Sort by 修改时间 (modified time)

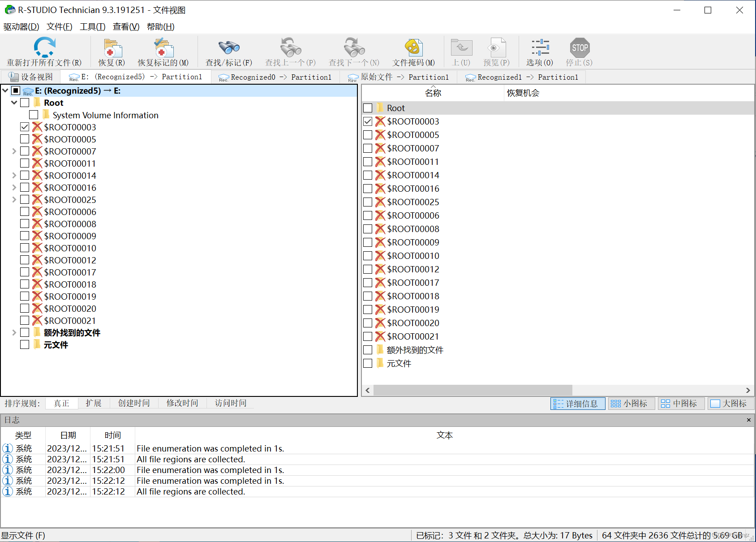tap(182, 403)
